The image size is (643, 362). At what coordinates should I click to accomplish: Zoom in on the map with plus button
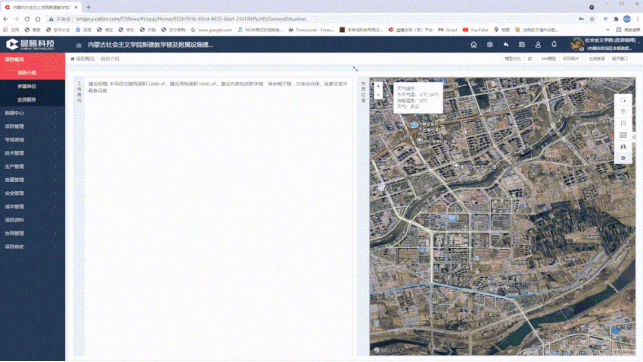click(378, 86)
